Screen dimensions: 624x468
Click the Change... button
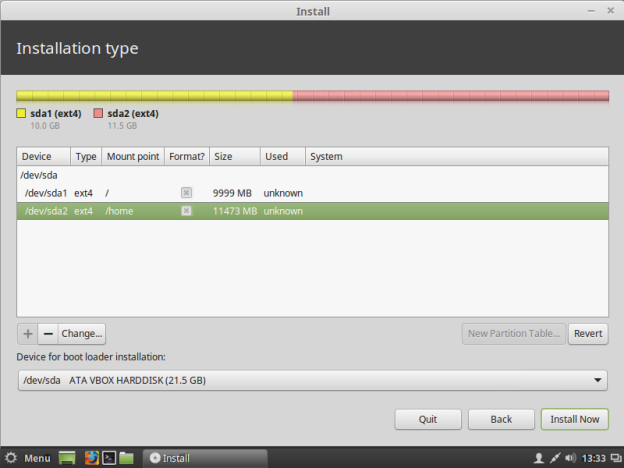pyautogui.click(x=81, y=334)
